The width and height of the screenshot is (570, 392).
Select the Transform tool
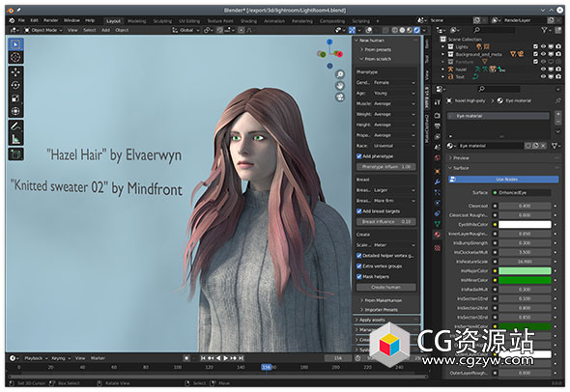(x=15, y=111)
